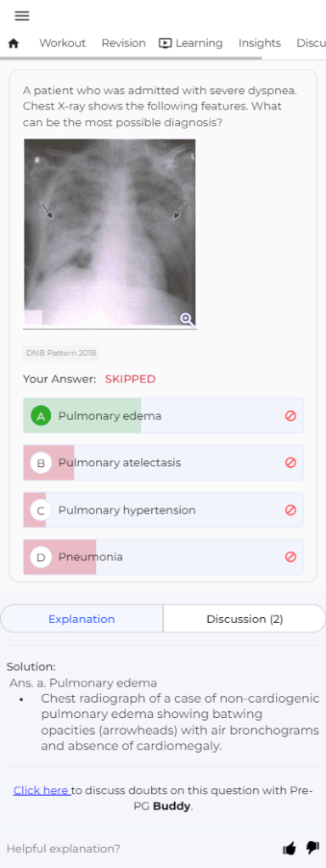Viewport: 326px width, 868px height.
Task: Click the thumbs down icon
Action: pos(312,848)
